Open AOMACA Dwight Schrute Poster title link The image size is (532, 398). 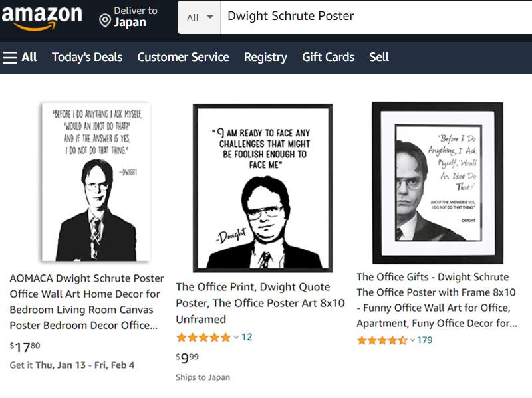(86, 302)
